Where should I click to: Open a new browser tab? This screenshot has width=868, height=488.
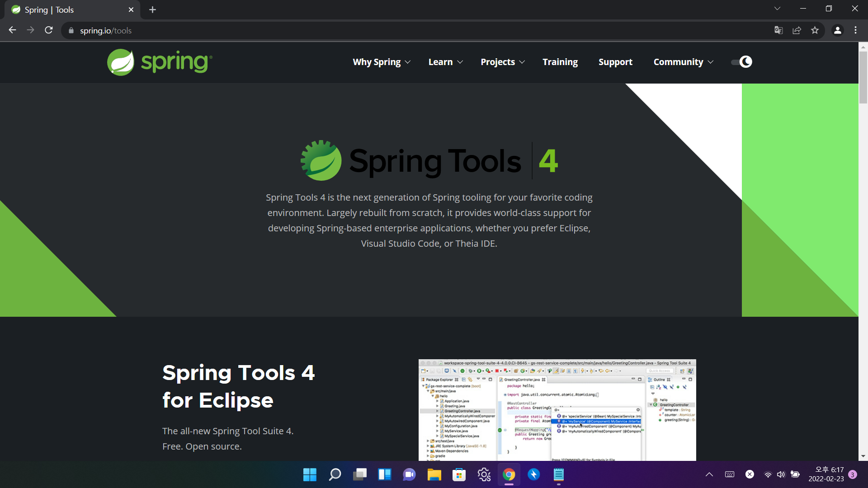tap(152, 9)
